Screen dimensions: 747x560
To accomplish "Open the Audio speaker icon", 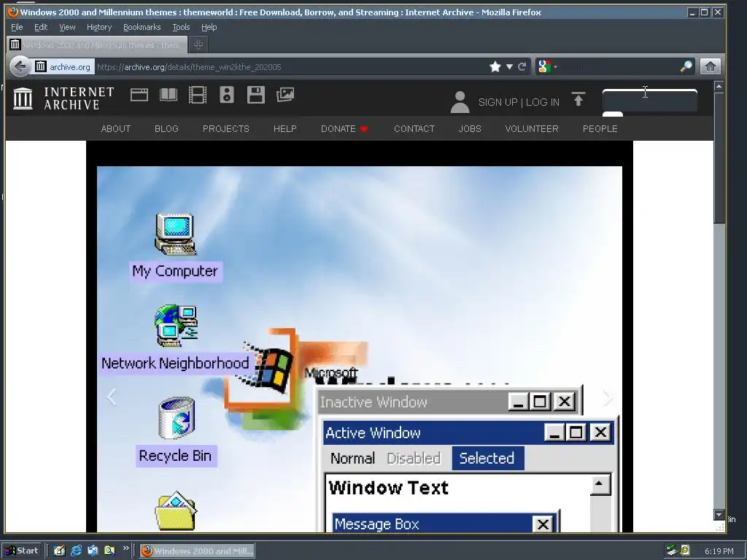I will (227, 96).
